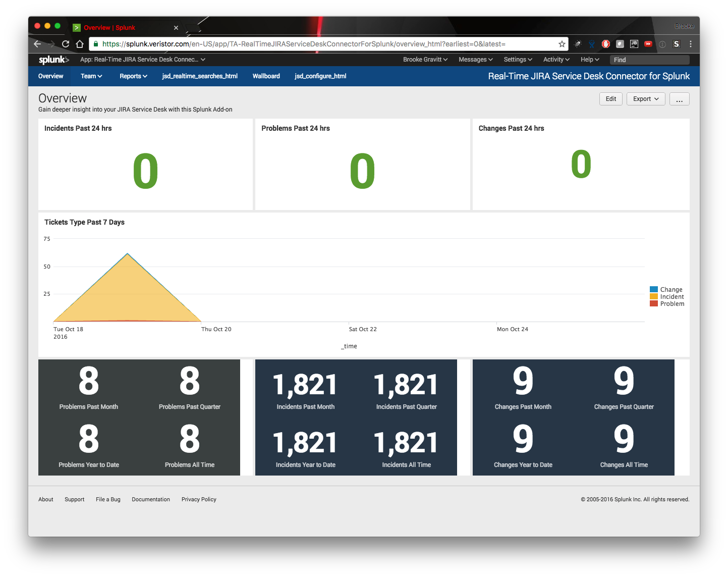Click the Problem legend red swatch
Viewport: 728px width, 577px height.
pos(654,303)
